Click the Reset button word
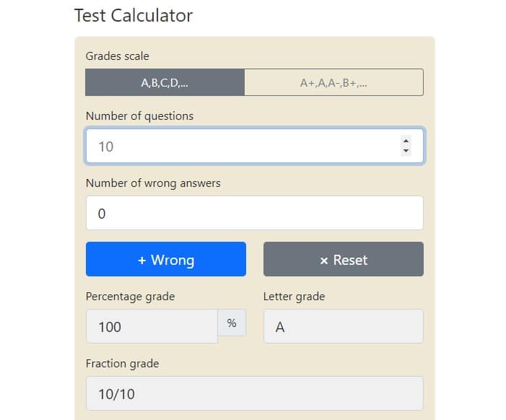The image size is (506, 420). pyautogui.click(x=350, y=260)
